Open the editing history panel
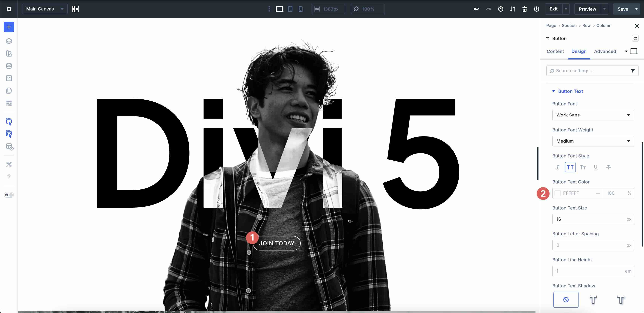 tap(501, 9)
